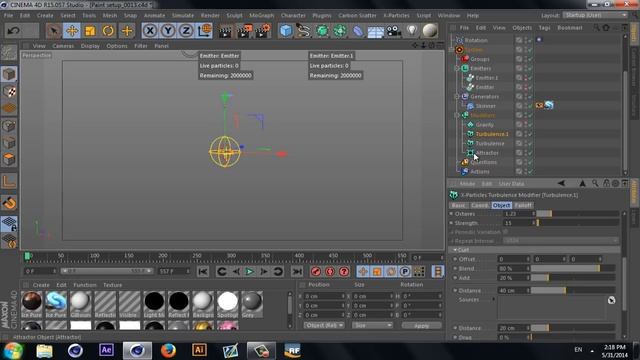Viewport: 640px width, 360px height.
Task: Open the Size mode dropdown
Action: click(x=373, y=325)
